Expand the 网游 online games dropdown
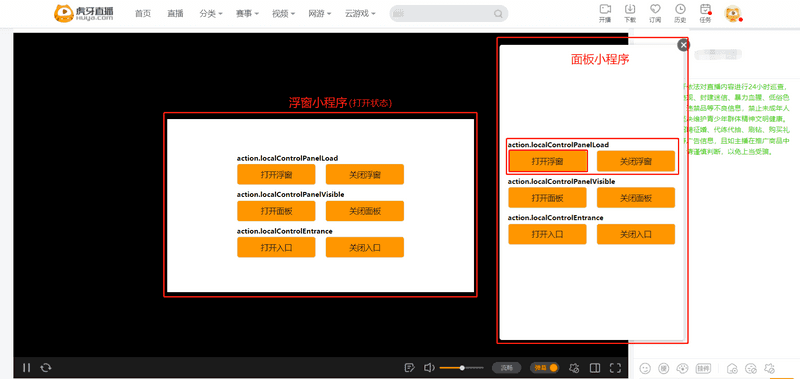 (x=320, y=14)
